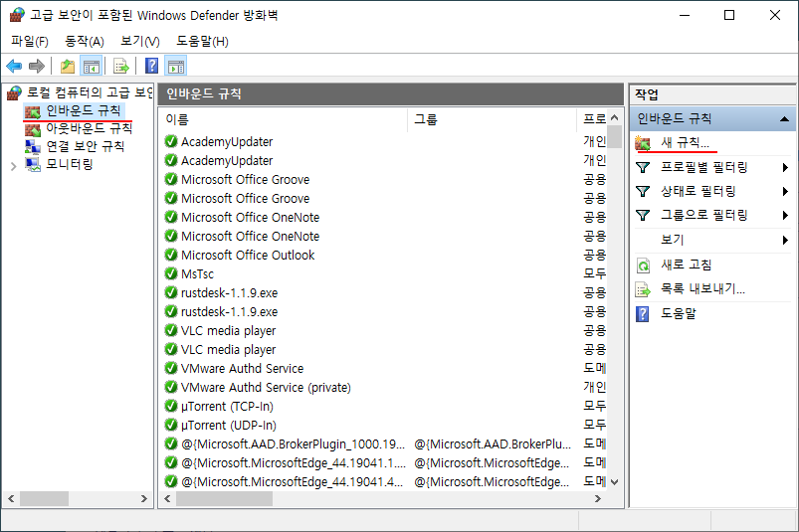Open the 프로필별 필터링 submenu arrow
799x532 pixels.
point(785,167)
